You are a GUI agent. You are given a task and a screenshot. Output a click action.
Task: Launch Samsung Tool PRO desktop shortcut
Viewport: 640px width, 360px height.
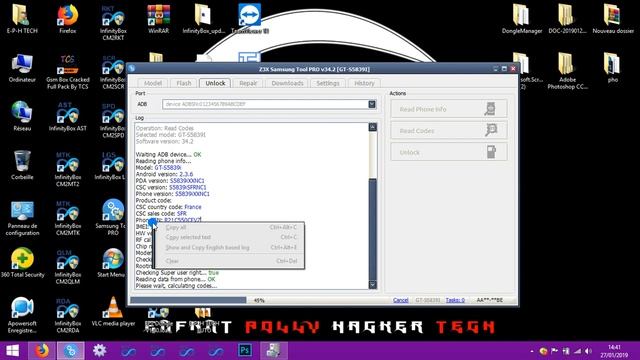(113, 217)
